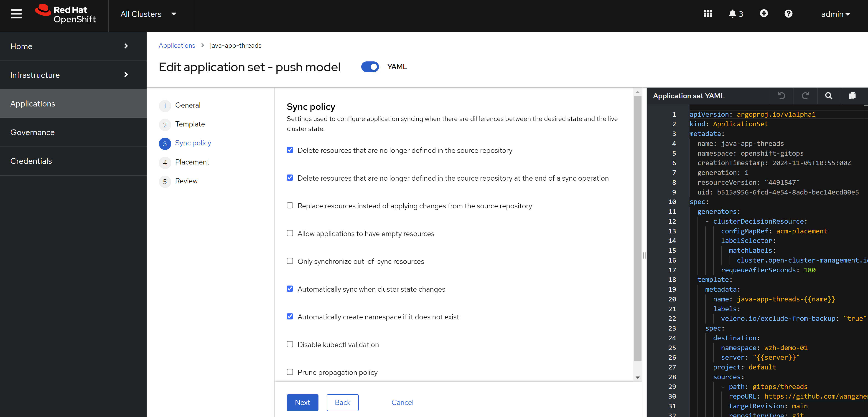Copy the application set YAML to clipboard
Screen dimensions: 868x417
click(x=853, y=96)
